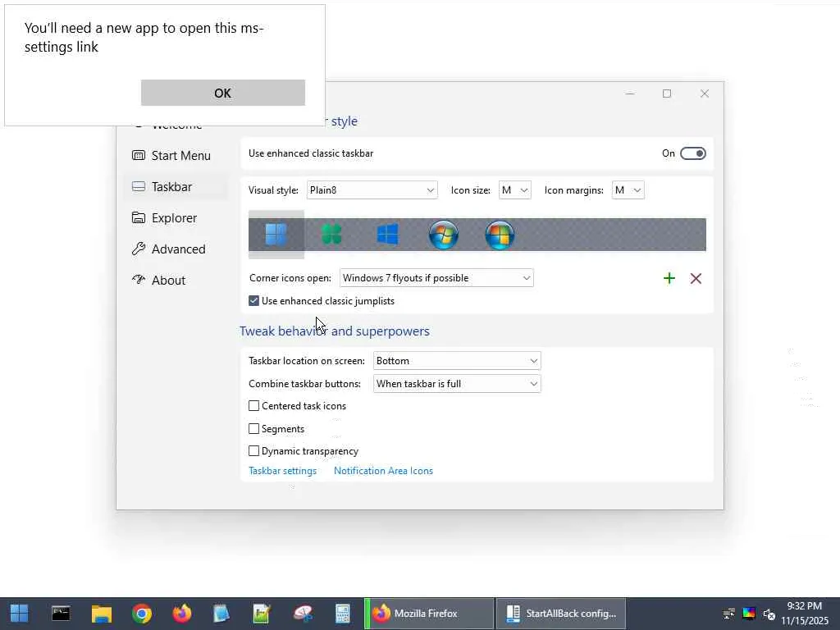Select the Windows 10 flat logo orb
Image resolution: width=840 pixels, height=630 pixels.
[388, 234]
